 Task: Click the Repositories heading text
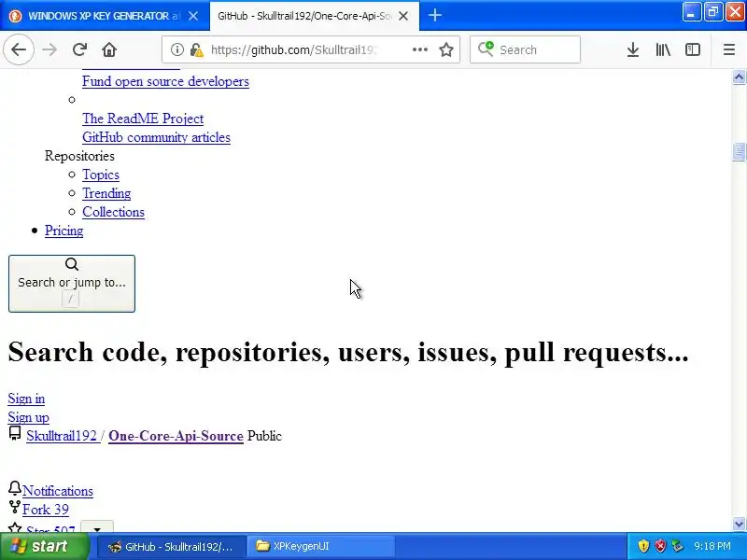(x=79, y=156)
